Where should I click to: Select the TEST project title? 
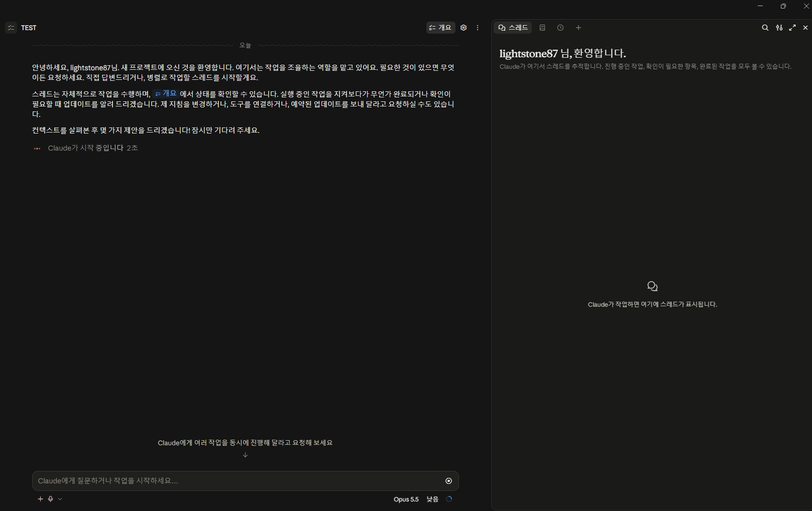pos(29,28)
